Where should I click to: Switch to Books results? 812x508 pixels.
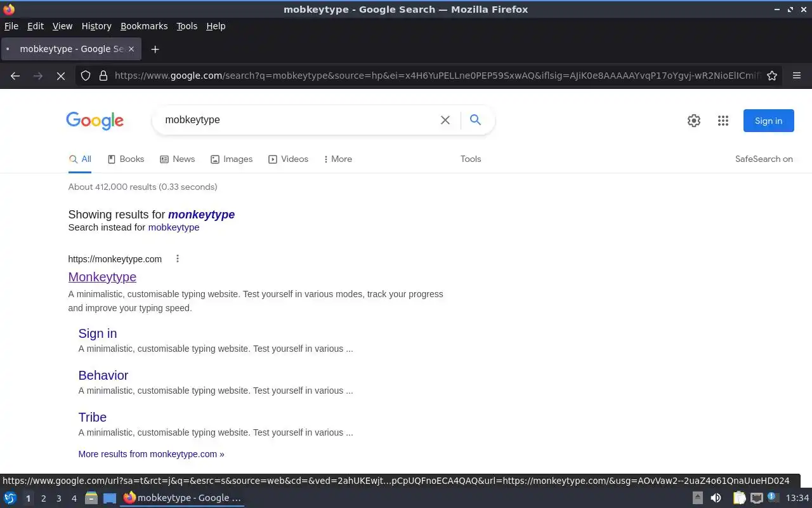tap(126, 159)
